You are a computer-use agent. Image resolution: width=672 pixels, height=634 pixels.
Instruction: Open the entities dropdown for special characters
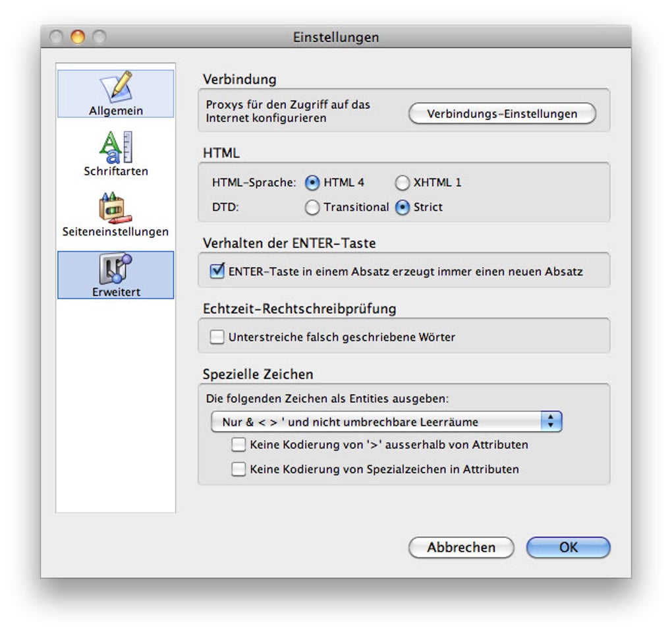click(386, 422)
